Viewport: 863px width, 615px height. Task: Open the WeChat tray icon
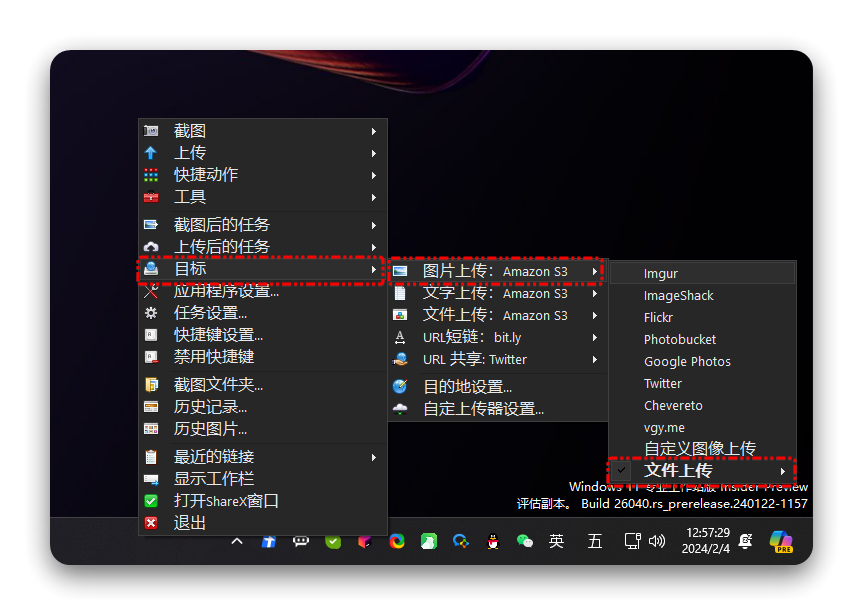click(525, 542)
